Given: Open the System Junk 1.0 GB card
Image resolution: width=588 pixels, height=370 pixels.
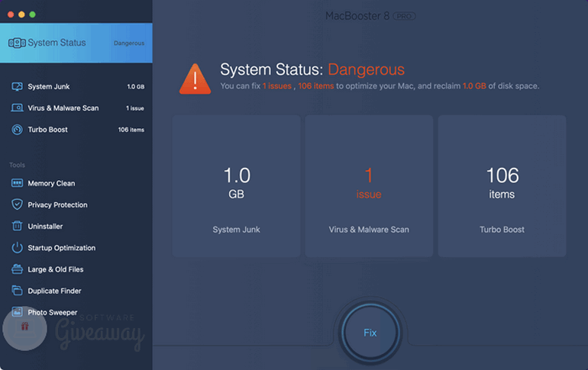Looking at the screenshot, I should [236, 185].
